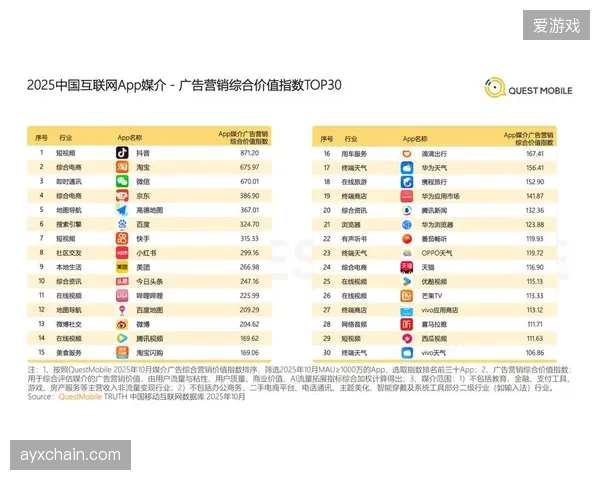600x480 pixels.
Task: Select the 高德地图 paper-plane icon
Action: tap(122, 210)
